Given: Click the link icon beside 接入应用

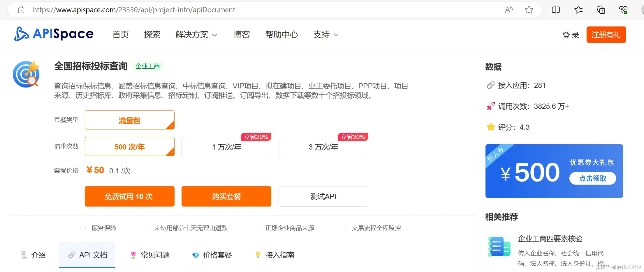Looking at the screenshot, I should click(x=491, y=85).
